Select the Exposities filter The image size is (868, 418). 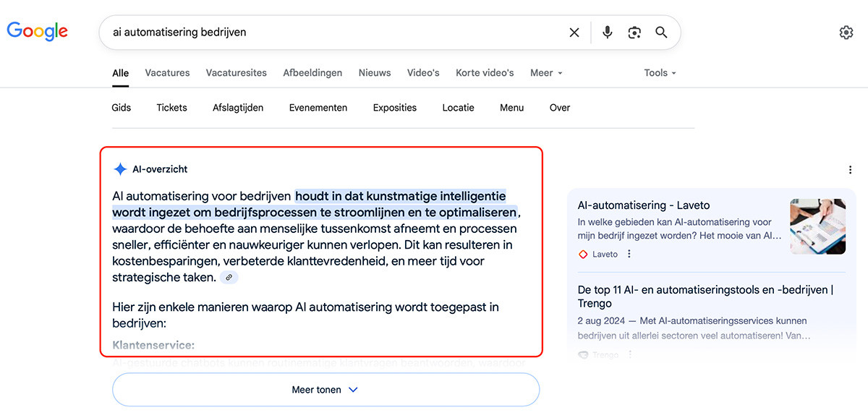pos(395,108)
